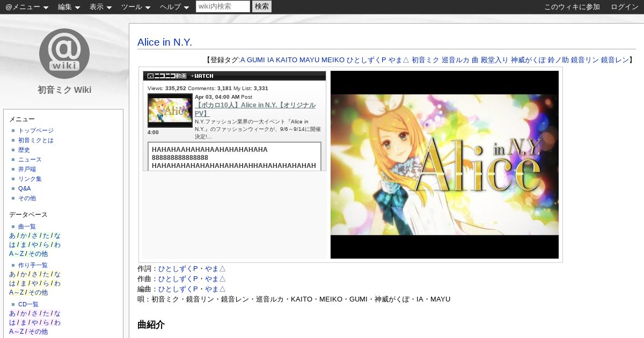Click the WATCH label in Nico widget

pos(202,76)
